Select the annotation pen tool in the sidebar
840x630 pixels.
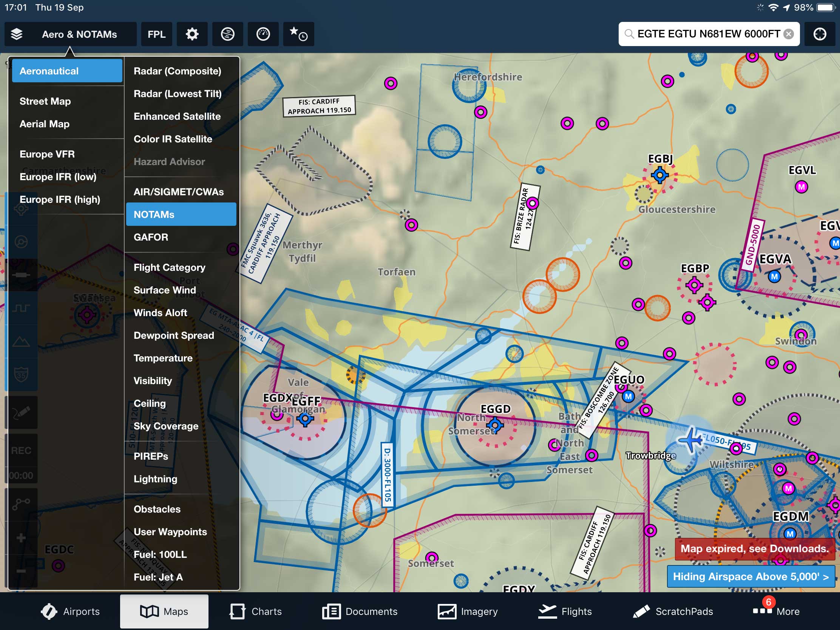click(22, 412)
